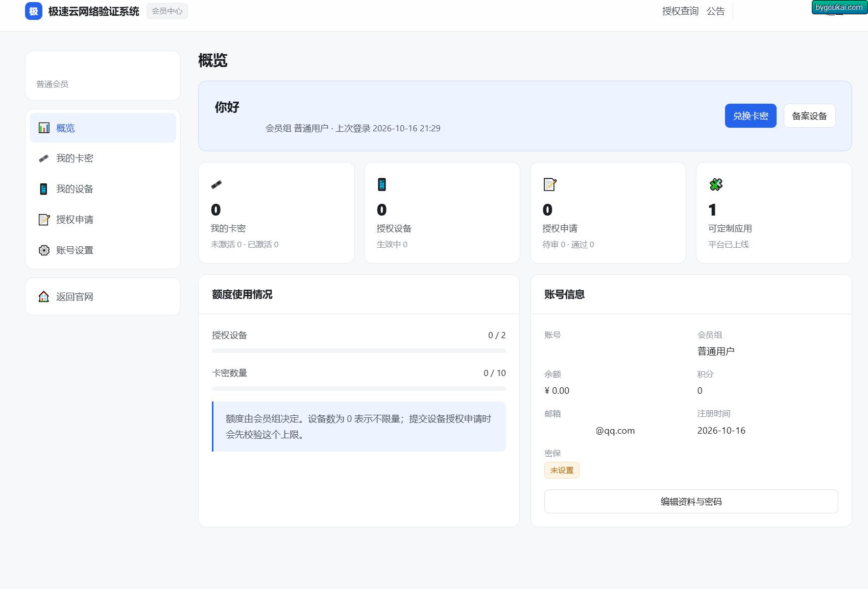Click the phone icon beside 我的设备 in sidebar
Image resolution: width=868 pixels, height=589 pixels.
[44, 189]
